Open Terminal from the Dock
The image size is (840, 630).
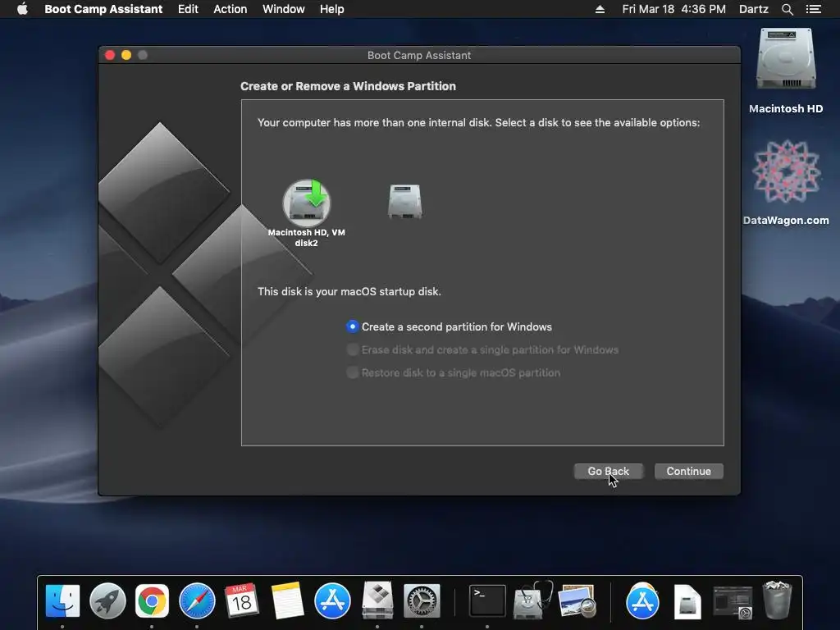coord(487,600)
